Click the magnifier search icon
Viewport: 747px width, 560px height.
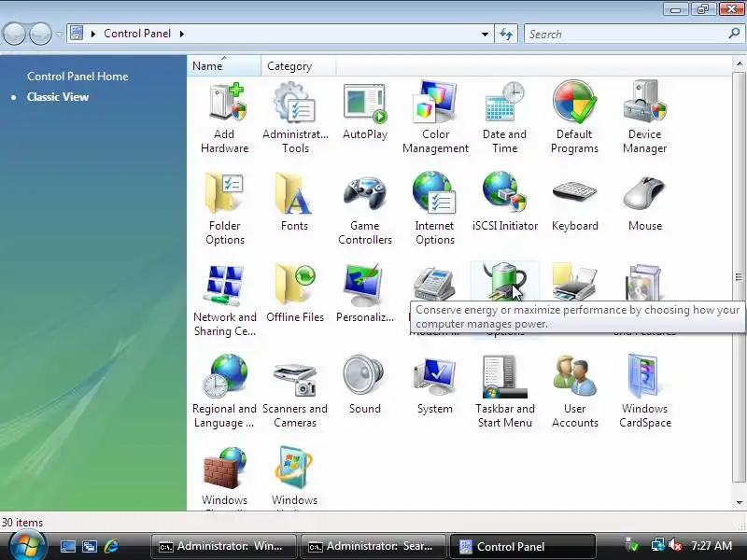pos(734,34)
